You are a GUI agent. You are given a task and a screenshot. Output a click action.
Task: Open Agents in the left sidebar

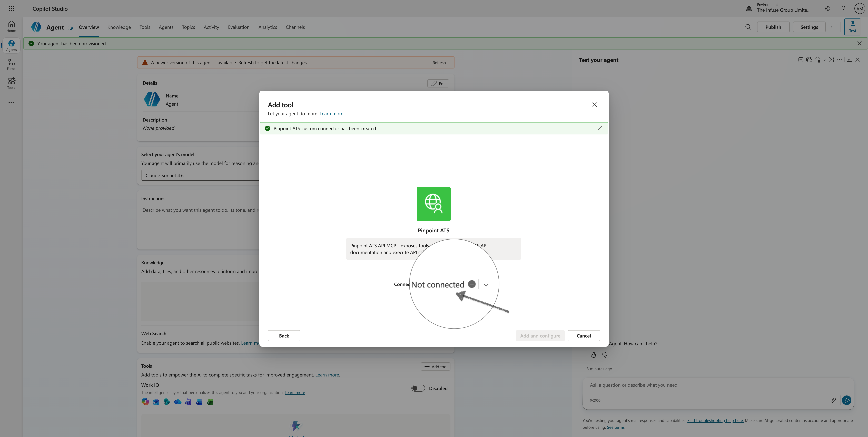coord(11,45)
